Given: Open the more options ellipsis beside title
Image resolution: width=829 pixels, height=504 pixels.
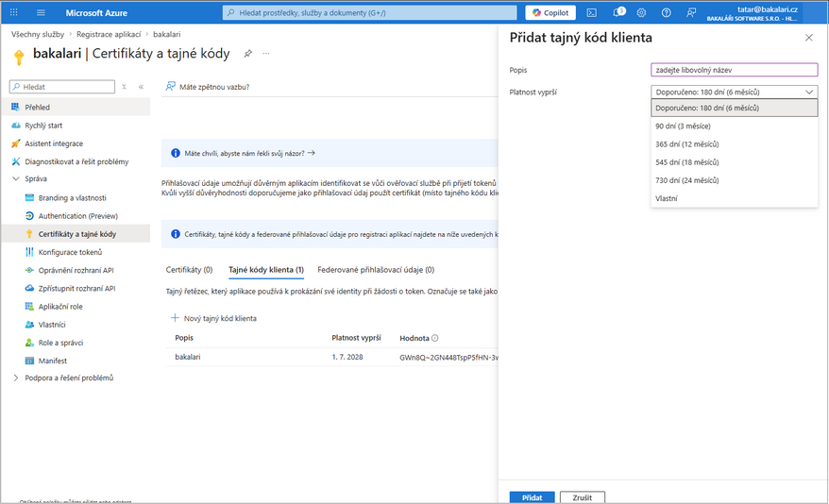Looking at the screenshot, I should coord(266,54).
